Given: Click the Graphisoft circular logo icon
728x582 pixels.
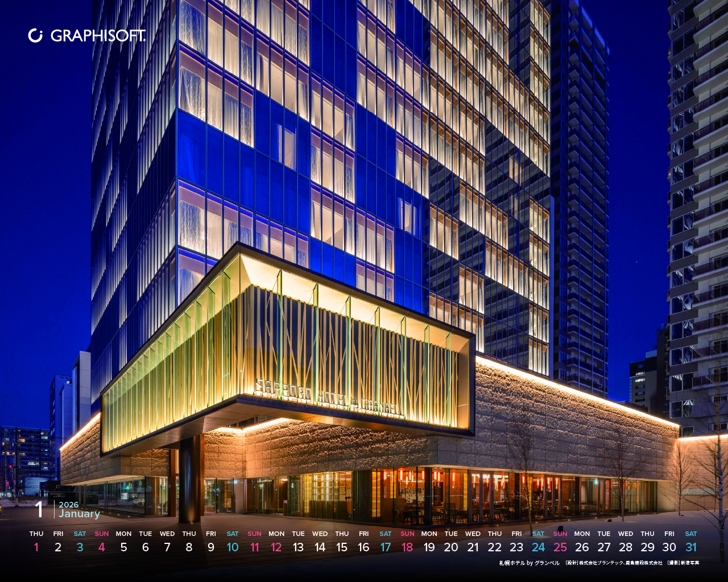Looking at the screenshot, I should pos(35,36).
